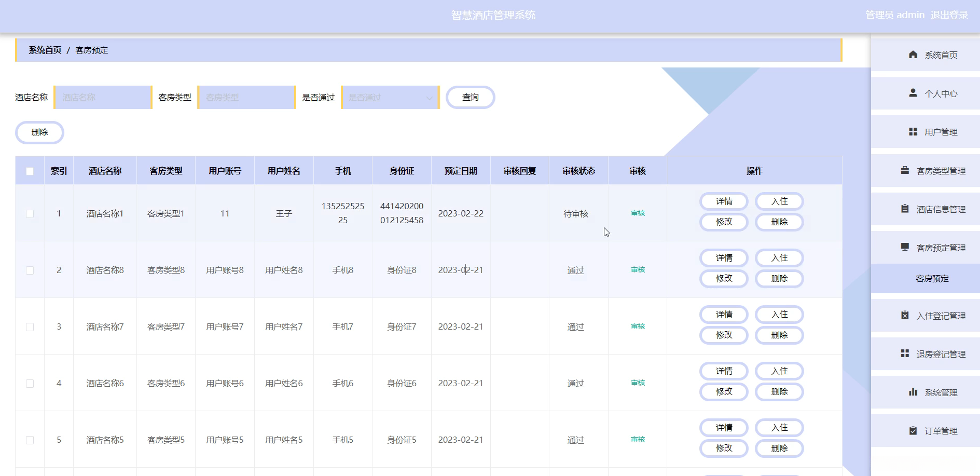The width and height of the screenshot is (980, 476).
Task: Click the 管理员 admin account label
Action: [895, 15]
